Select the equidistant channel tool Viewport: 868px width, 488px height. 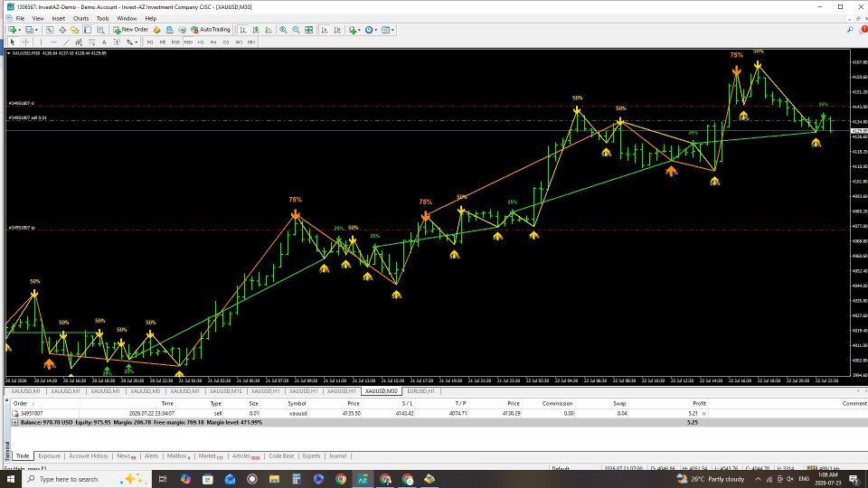pyautogui.click(x=79, y=42)
